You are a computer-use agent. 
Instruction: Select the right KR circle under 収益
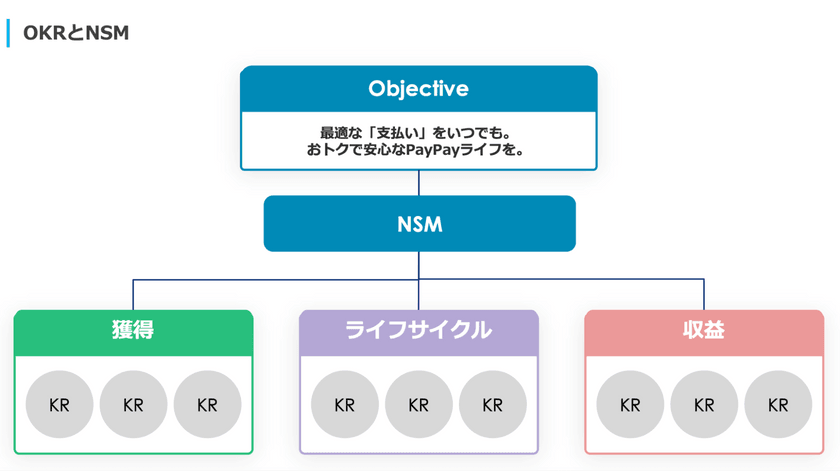pyautogui.click(x=777, y=405)
